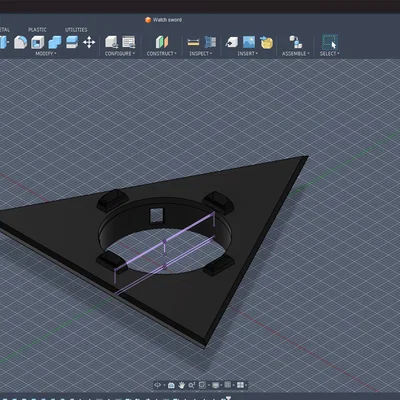Create an Offset Plane with Construct icon
Screen dimensions: 400x400
pos(162,42)
